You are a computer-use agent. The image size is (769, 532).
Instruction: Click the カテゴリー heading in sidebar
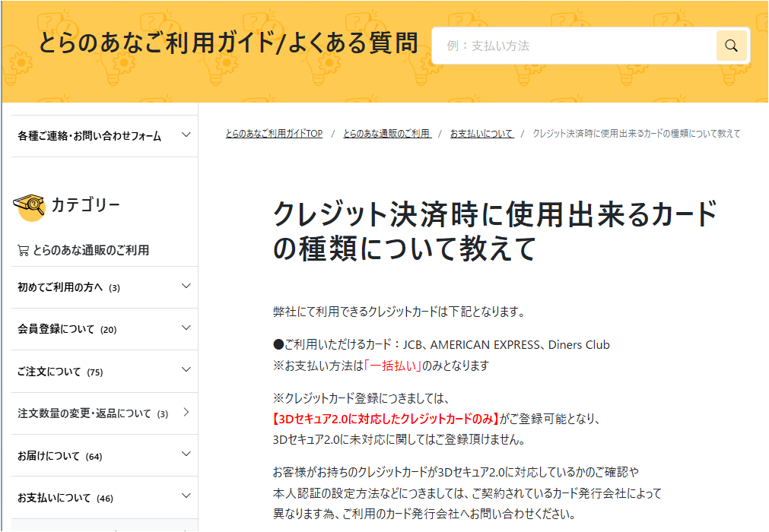[x=85, y=205]
